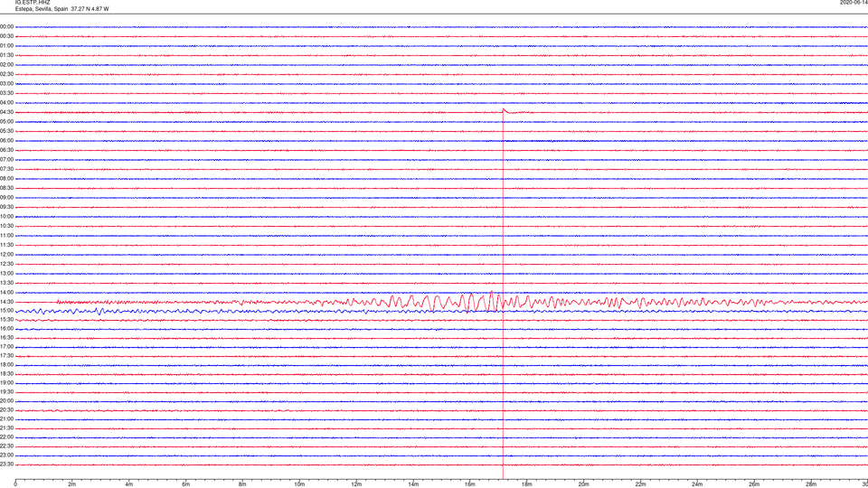This screenshot has width=868, height=488.
Task: Select the 03:30 trace time label
Action: [x=6, y=93]
